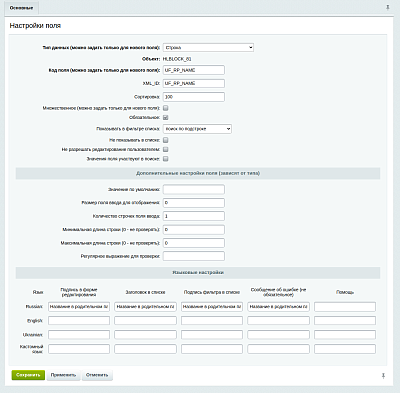Enable Не разрешать редактирование пользователем checkbox

(x=166, y=149)
